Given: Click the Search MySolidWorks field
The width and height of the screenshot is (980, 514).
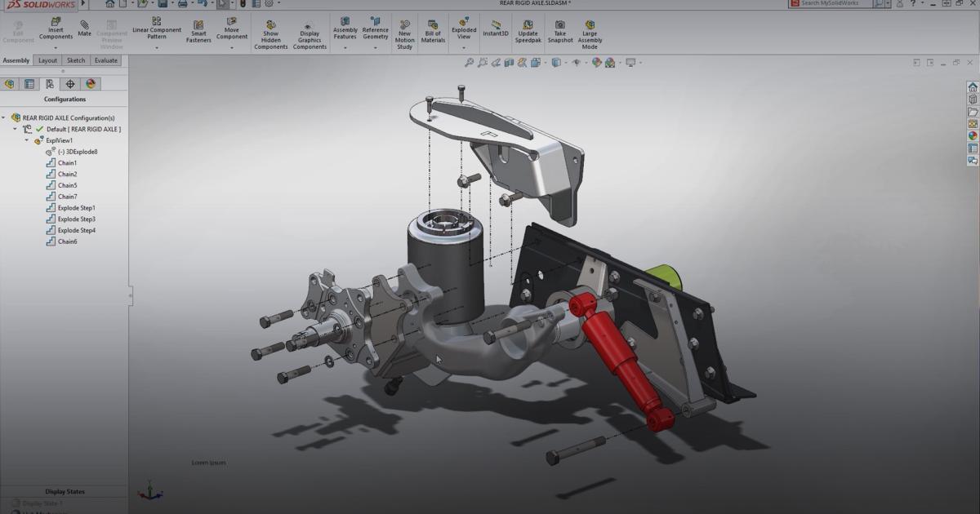Looking at the screenshot, I should pyautogui.click(x=835, y=4).
